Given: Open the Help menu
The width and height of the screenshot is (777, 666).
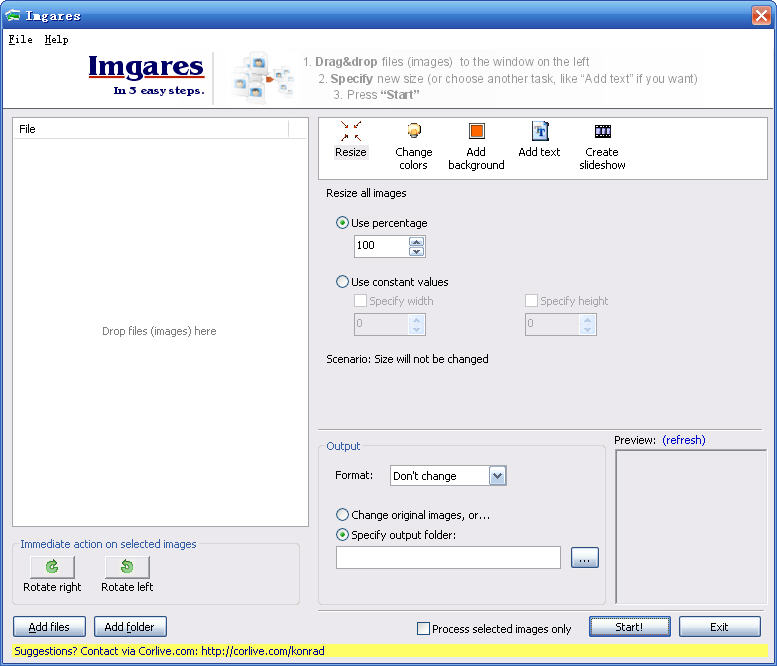Looking at the screenshot, I should click(x=56, y=40).
